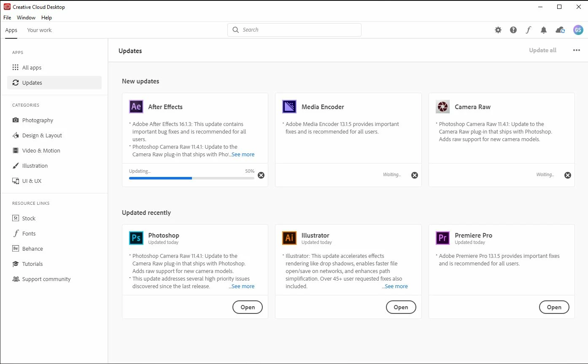Click the Camera Raw app icon
This screenshot has width=588, height=364.
coord(442,107)
